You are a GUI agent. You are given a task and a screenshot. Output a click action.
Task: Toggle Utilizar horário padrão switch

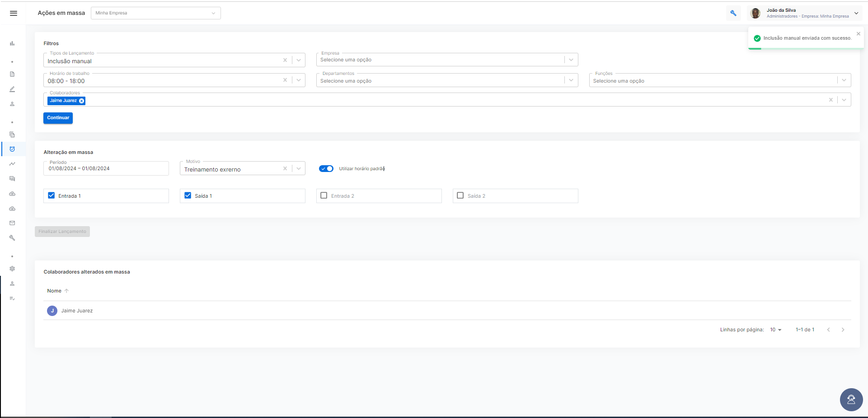click(326, 168)
